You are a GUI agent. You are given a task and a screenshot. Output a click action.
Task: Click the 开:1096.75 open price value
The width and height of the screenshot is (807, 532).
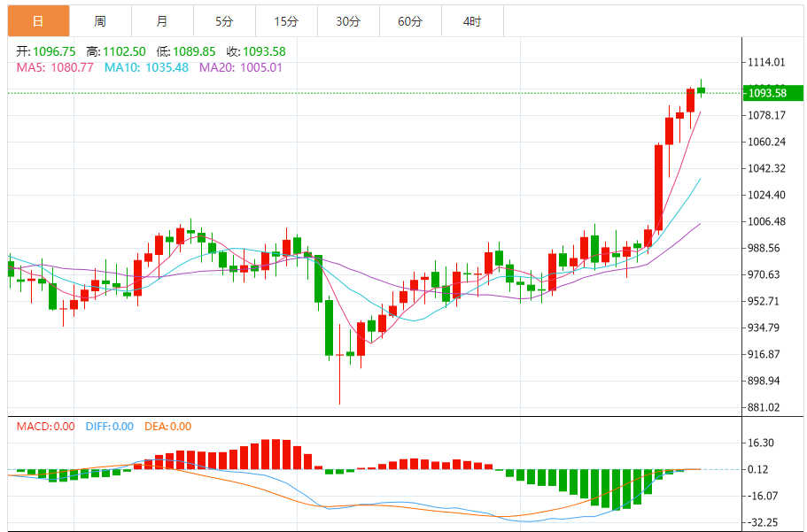point(46,51)
